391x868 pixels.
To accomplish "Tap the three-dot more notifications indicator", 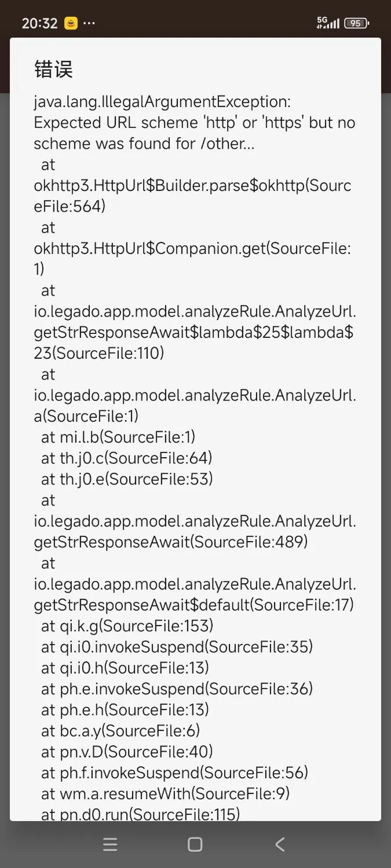I will [x=89, y=24].
